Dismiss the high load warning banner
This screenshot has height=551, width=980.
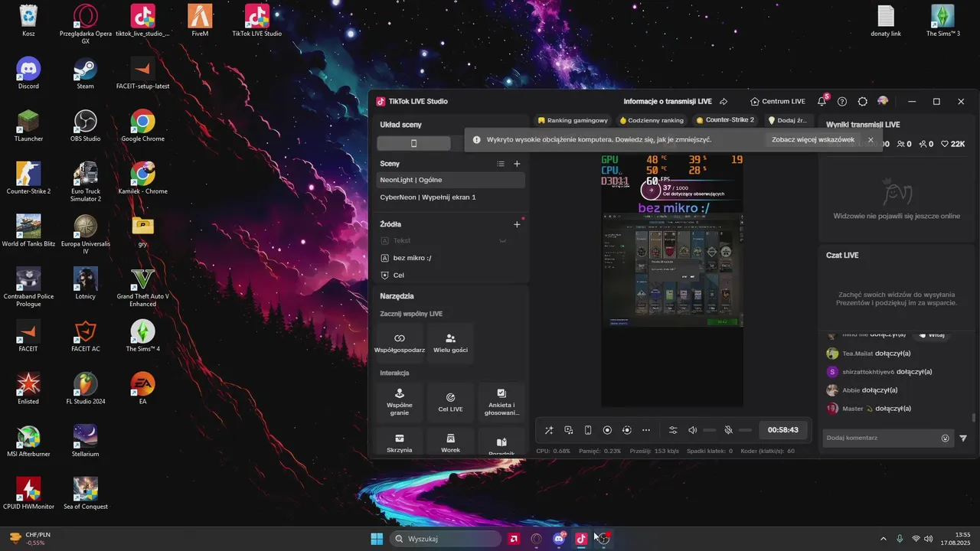click(871, 140)
